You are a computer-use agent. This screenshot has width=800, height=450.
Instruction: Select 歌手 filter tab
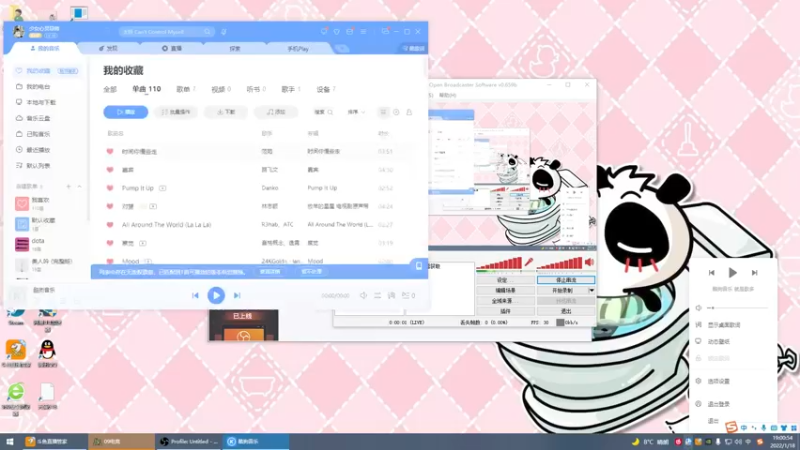(291, 89)
